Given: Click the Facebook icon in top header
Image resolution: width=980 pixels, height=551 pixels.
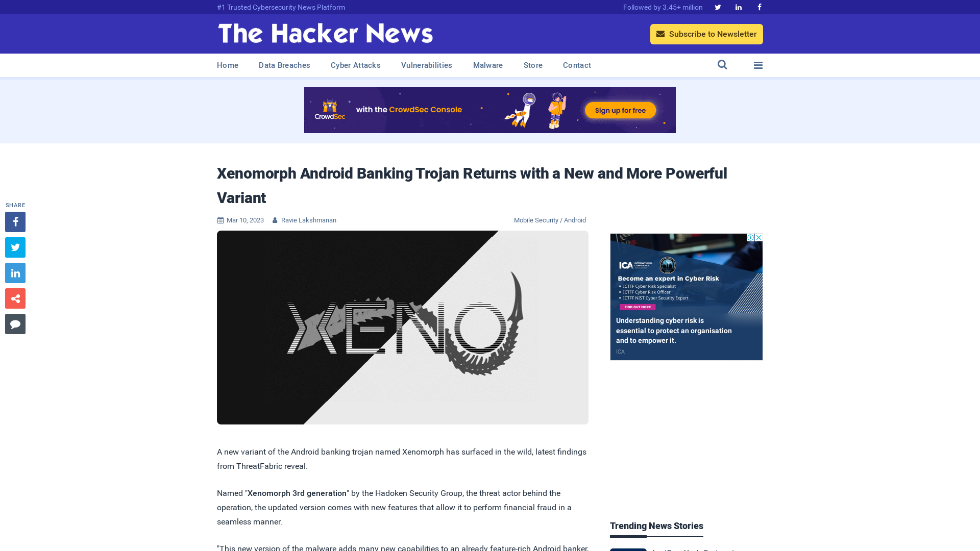Looking at the screenshot, I should (x=759, y=7).
